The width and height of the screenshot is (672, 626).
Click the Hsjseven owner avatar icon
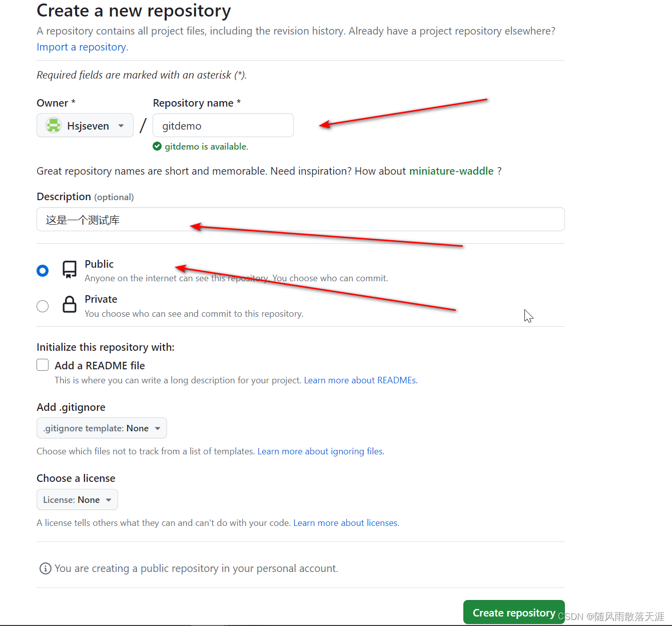tap(54, 125)
